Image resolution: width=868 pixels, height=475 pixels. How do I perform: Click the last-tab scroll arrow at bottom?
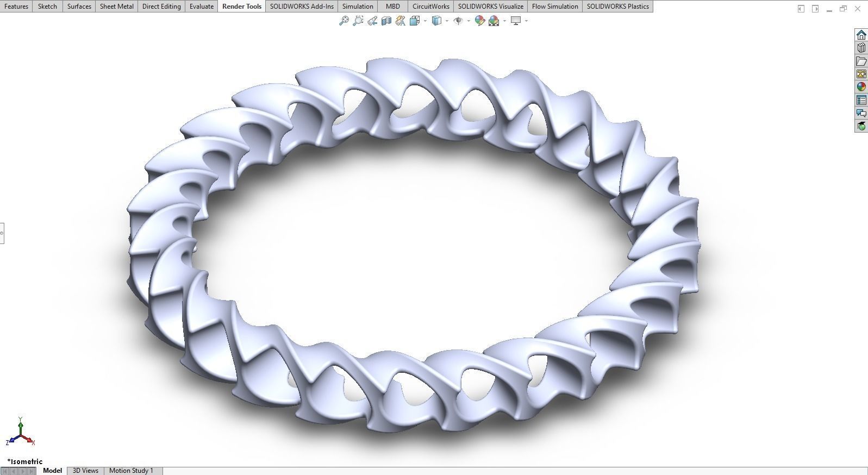(31, 471)
